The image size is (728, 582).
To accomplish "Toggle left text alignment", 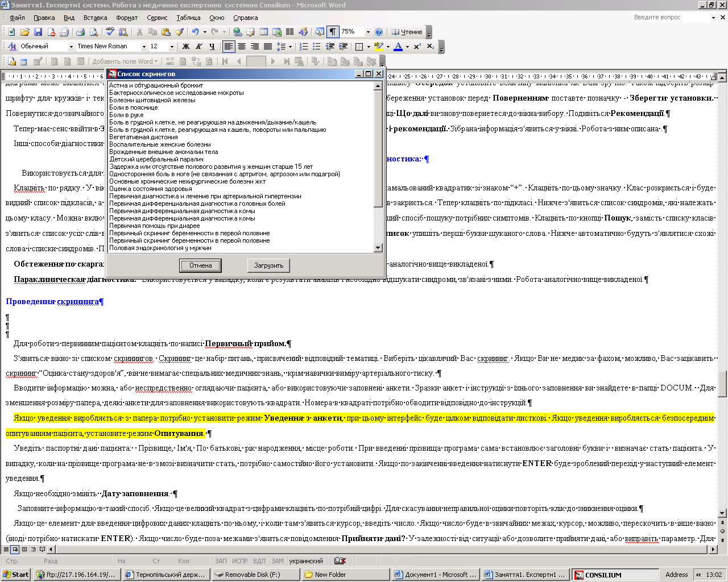I will pyautogui.click(x=229, y=47).
